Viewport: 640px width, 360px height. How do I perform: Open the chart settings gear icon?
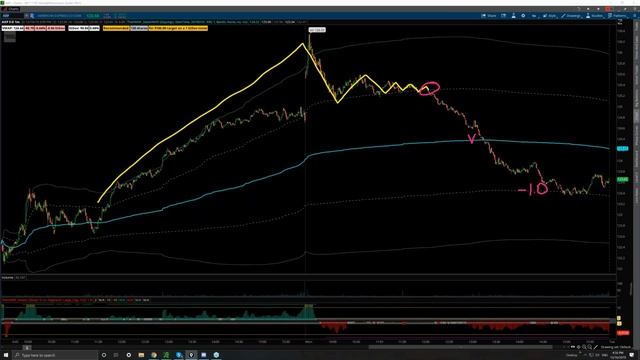(523, 16)
